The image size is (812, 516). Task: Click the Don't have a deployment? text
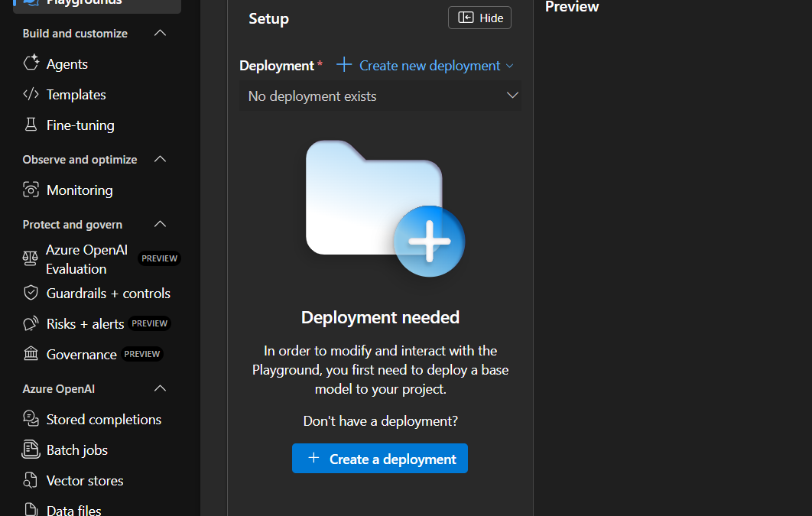pyautogui.click(x=380, y=420)
